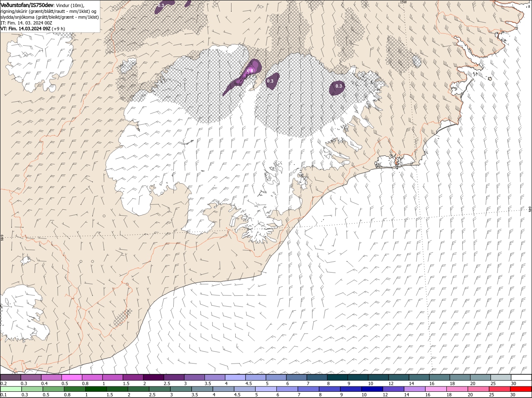This screenshot has height=398, width=532.
Task: Pick the top bar swatch starting at 0.2
Action: pyautogui.click(x=10, y=377)
